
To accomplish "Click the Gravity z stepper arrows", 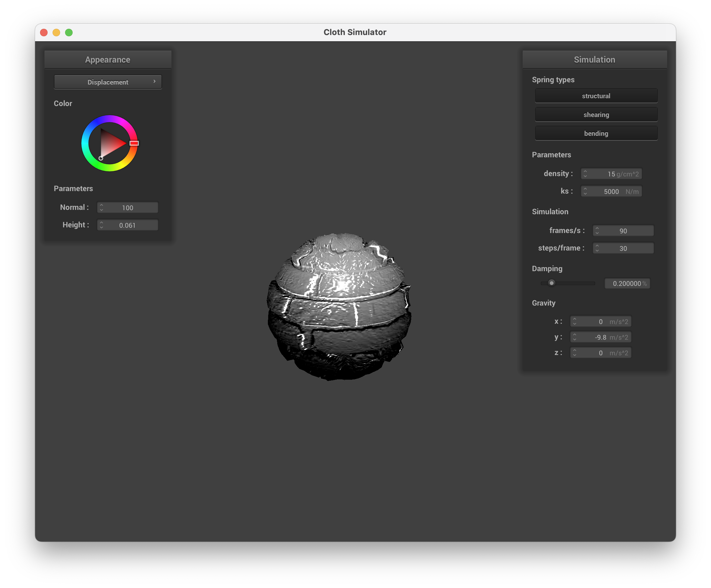I will click(575, 352).
